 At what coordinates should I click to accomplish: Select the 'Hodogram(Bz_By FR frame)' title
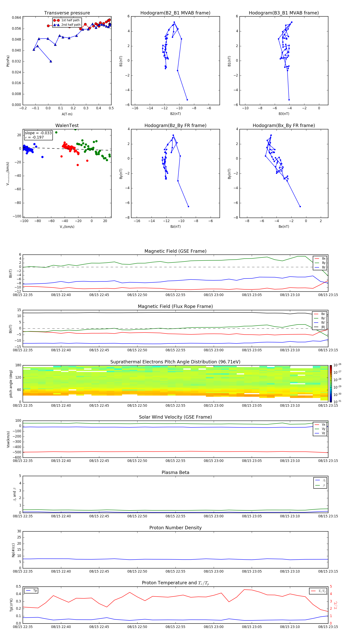pyautogui.click(x=175, y=125)
